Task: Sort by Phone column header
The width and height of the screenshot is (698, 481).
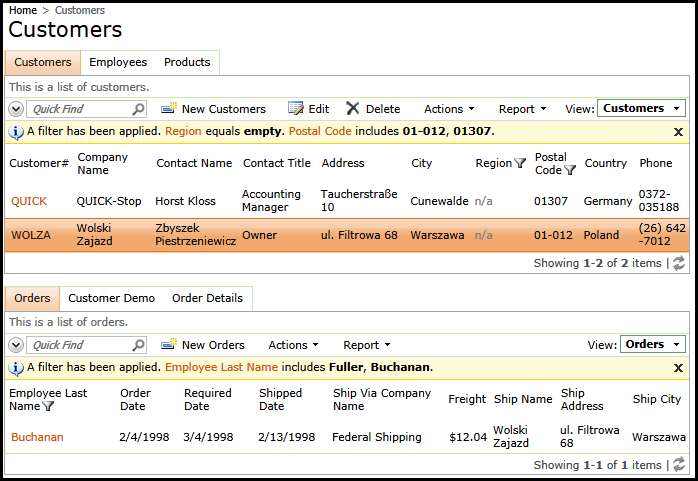Action: pos(656,163)
